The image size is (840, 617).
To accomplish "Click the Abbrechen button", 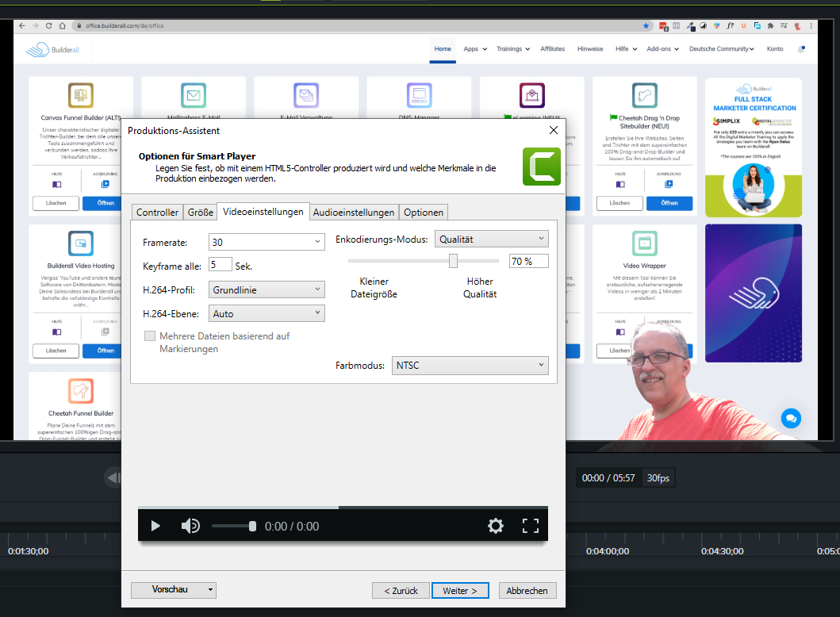I will (527, 590).
